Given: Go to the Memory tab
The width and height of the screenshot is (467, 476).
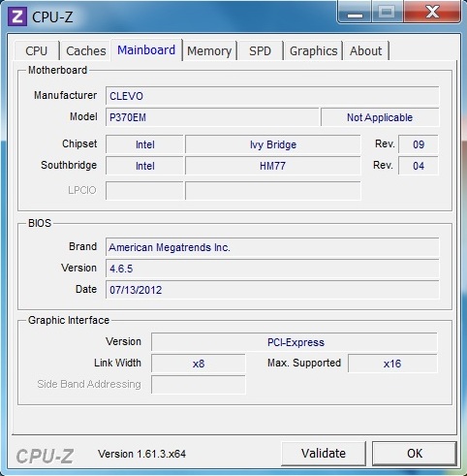Looking at the screenshot, I should 209,50.
